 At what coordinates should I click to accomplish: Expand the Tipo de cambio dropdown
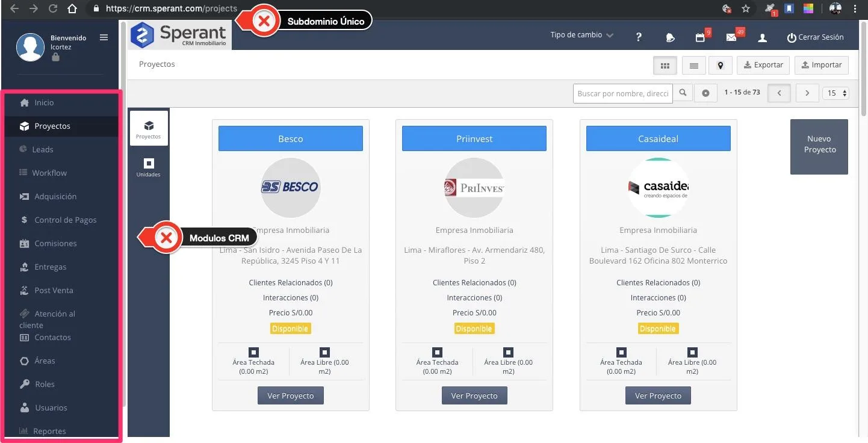[x=582, y=35]
